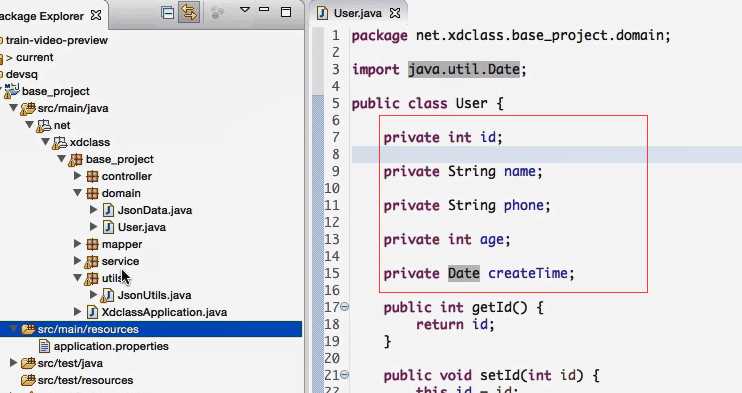Select train-video-preview project
This screenshot has height=393, width=742.
[57, 40]
